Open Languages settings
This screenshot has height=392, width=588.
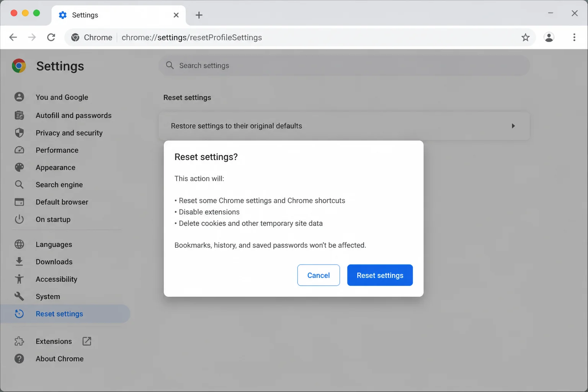54,244
